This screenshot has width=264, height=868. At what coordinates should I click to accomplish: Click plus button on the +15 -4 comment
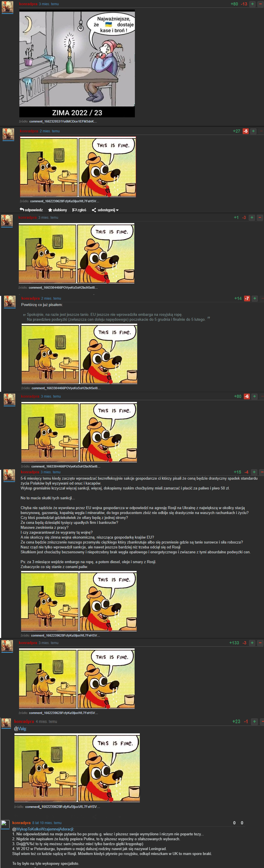(254, 472)
